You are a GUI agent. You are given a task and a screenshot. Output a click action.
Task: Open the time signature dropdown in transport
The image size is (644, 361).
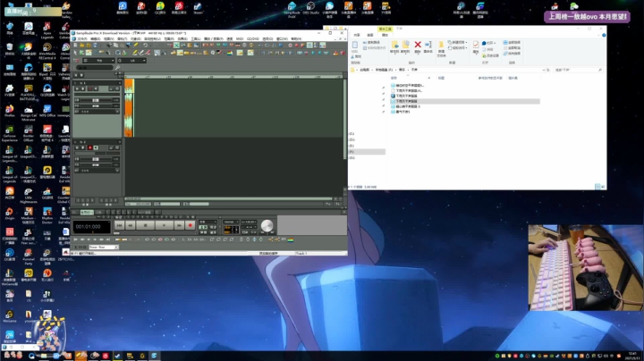[249, 227]
